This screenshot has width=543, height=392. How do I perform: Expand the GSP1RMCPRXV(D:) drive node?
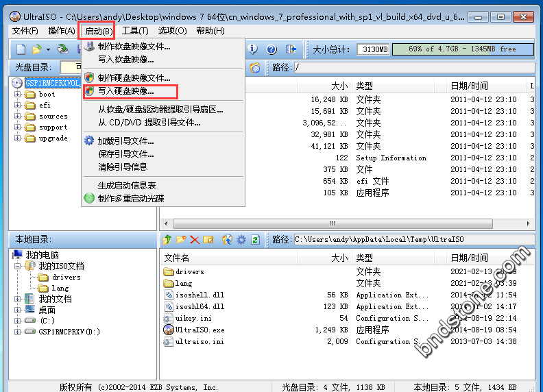[17, 332]
